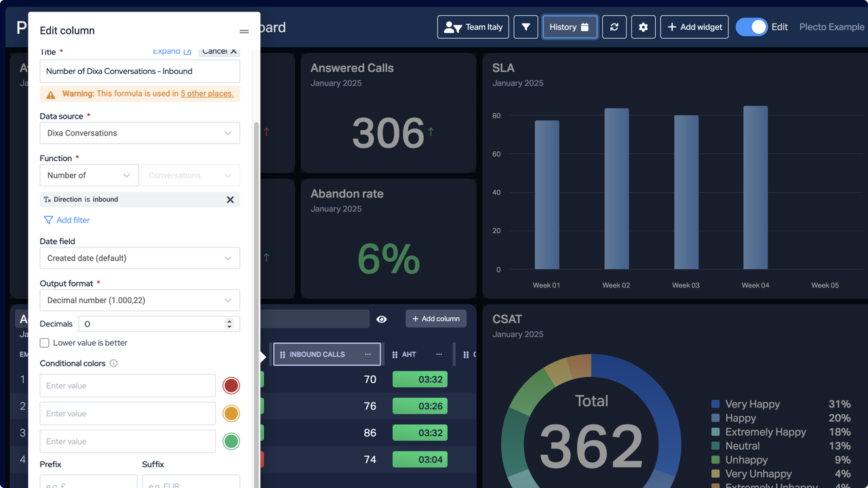868x488 pixels.
Task: Click the second conditional value field
Action: tap(127, 413)
